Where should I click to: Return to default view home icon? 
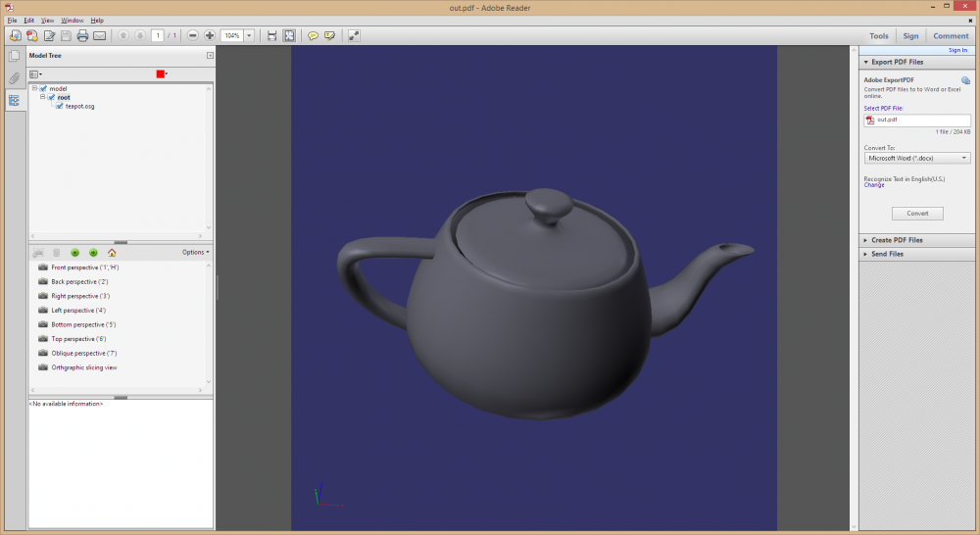(112, 253)
